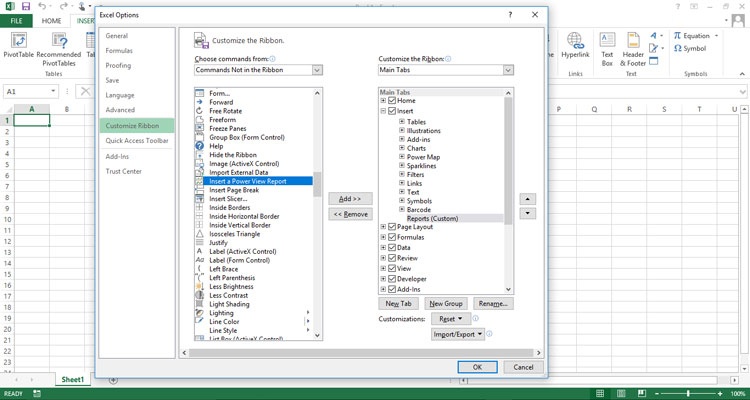Collapse the Insert tab tree node
Screen dimensions: 750x400
tap(383, 111)
